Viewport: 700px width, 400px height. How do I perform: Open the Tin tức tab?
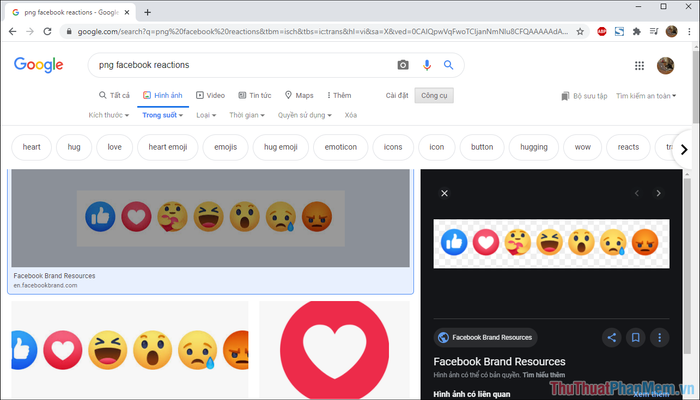[255, 95]
